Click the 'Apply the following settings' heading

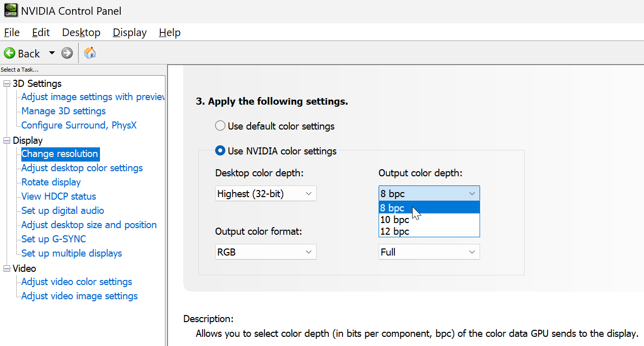coord(272,101)
